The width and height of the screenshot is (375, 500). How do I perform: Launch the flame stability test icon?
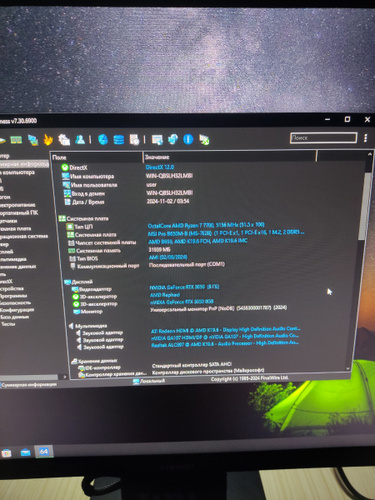point(48,140)
